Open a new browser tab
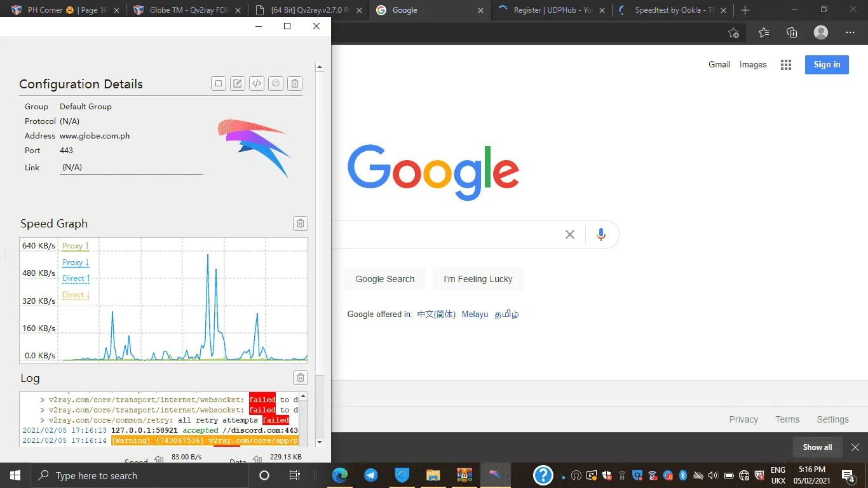868x488 pixels. coord(745,10)
